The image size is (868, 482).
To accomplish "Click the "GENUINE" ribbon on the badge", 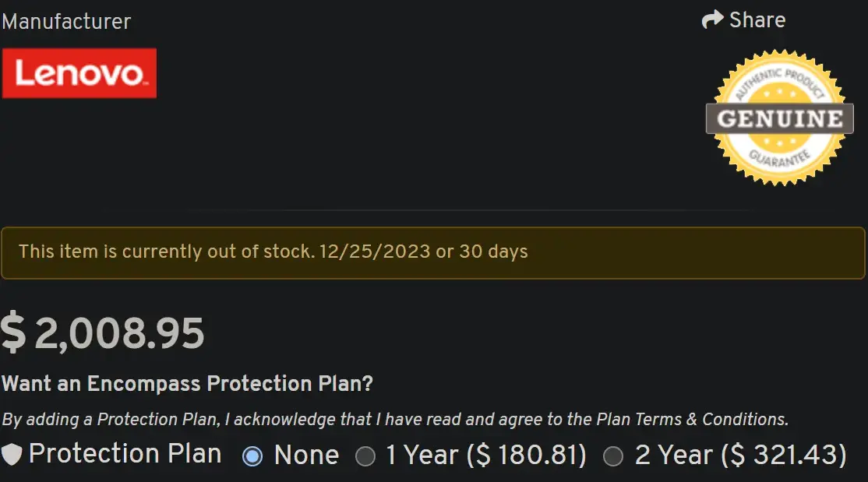I will [779, 119].
